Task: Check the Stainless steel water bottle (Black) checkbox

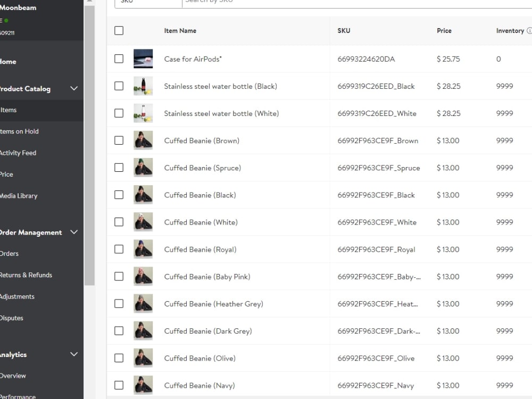Action: [x=119, y=86]
